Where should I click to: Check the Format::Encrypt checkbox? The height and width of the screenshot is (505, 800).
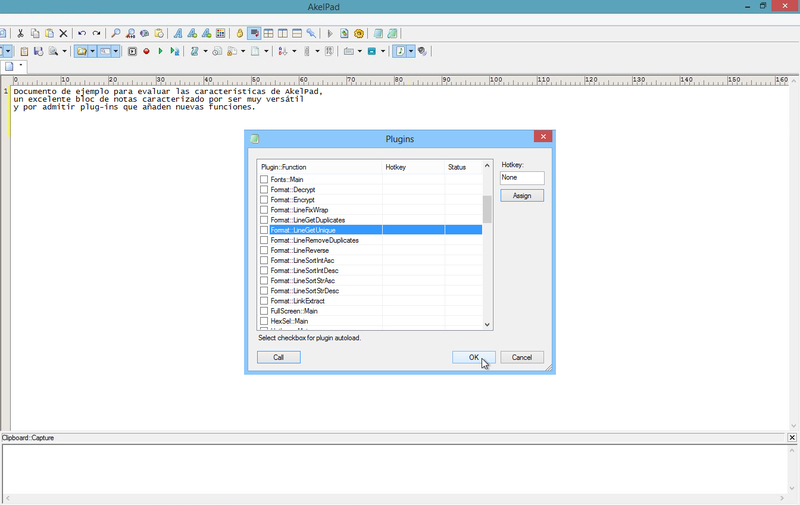click(x=264, y=200)
